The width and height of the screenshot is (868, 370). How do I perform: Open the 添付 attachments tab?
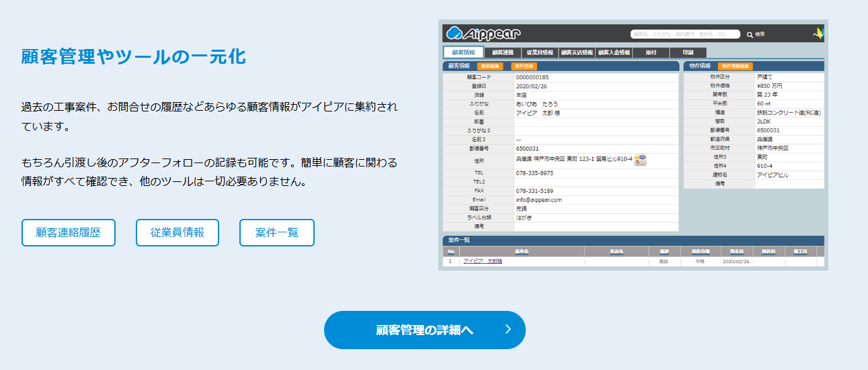click(x=650, y=52)
